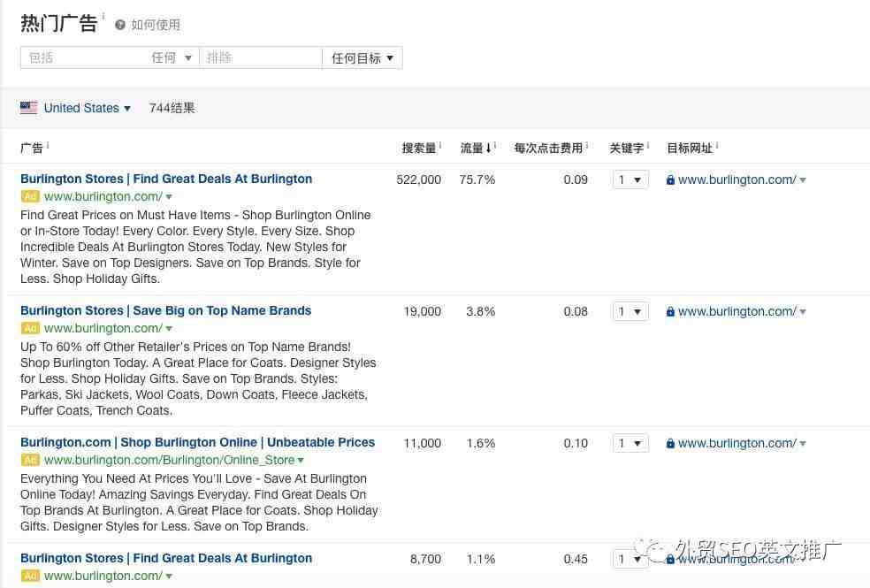Sort by the 搜索量 column
The image size is (870, 588).
coord(419,149)
